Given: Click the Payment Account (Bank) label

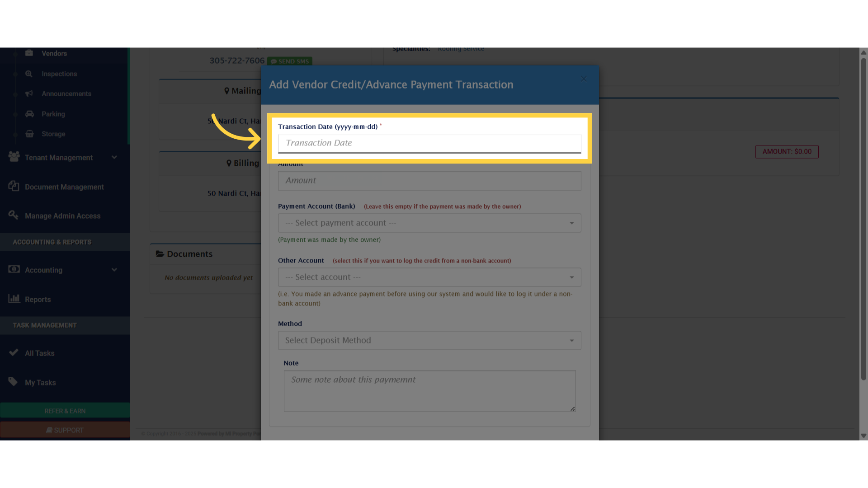Looking at the screenshot, I should coord(316,206).
